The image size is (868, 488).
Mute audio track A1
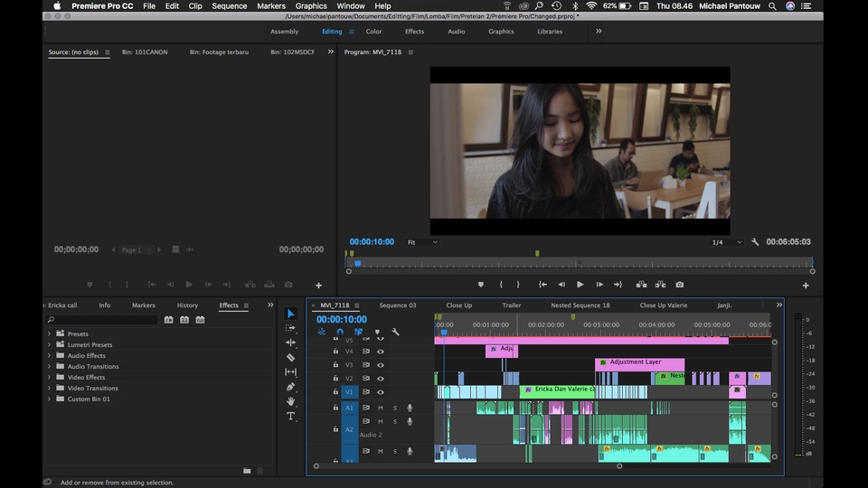click(x=380, y=408)
